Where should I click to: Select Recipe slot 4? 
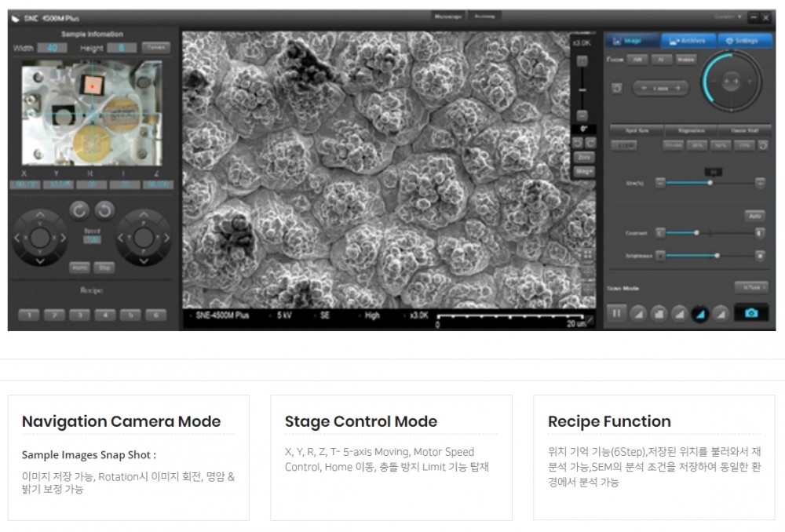click(104, 315)
